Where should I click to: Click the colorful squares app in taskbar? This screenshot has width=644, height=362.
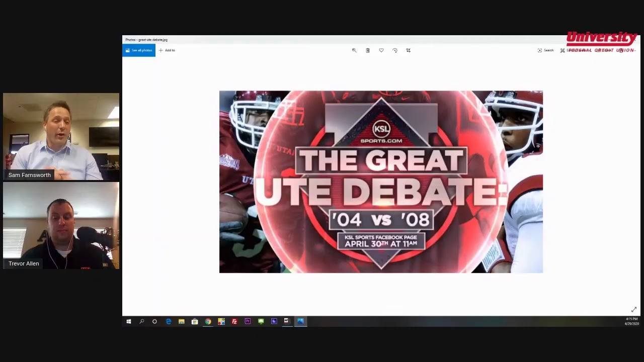pyautogui.click(x=221, y=321)
